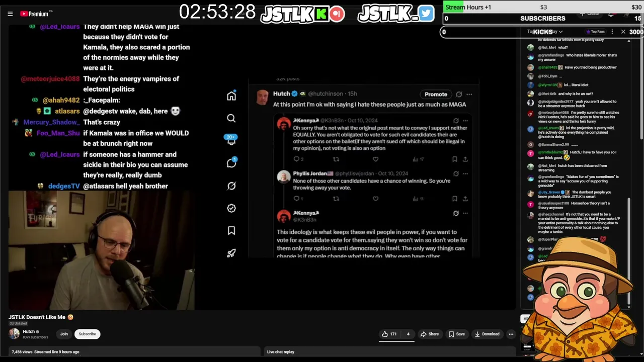Open Hutch profile name on the tweet
644x362 pixels.
pos(281,94)
